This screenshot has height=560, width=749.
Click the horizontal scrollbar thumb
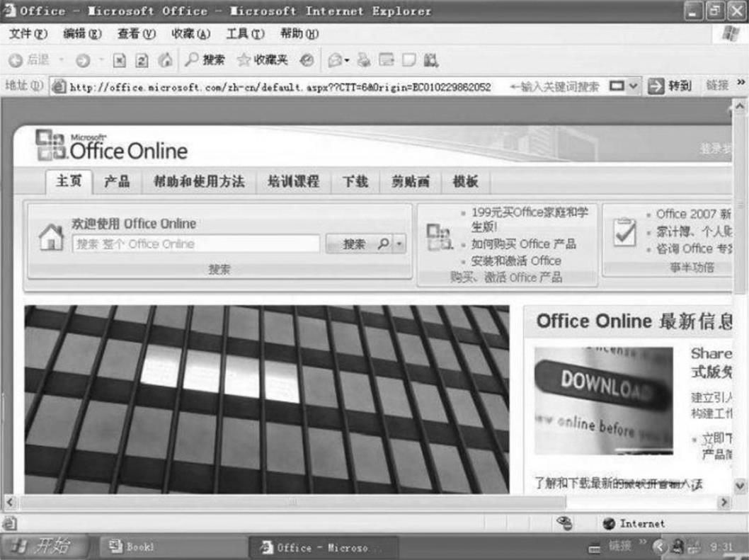292,503
